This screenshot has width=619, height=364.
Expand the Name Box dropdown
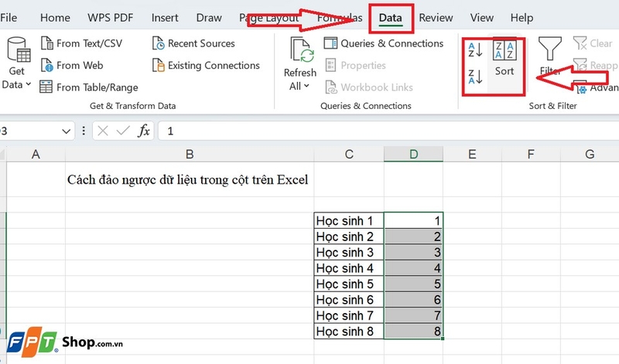coord(66,131)
